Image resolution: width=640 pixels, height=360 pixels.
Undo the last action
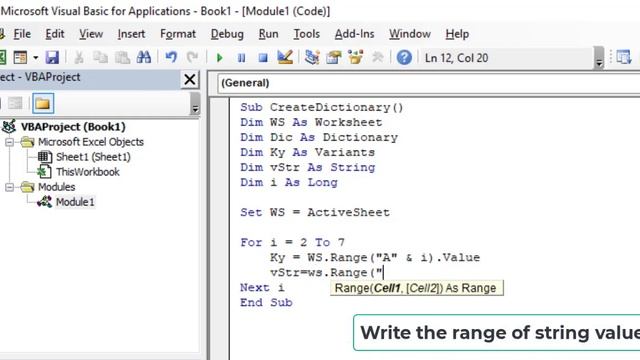coord(171,58)
